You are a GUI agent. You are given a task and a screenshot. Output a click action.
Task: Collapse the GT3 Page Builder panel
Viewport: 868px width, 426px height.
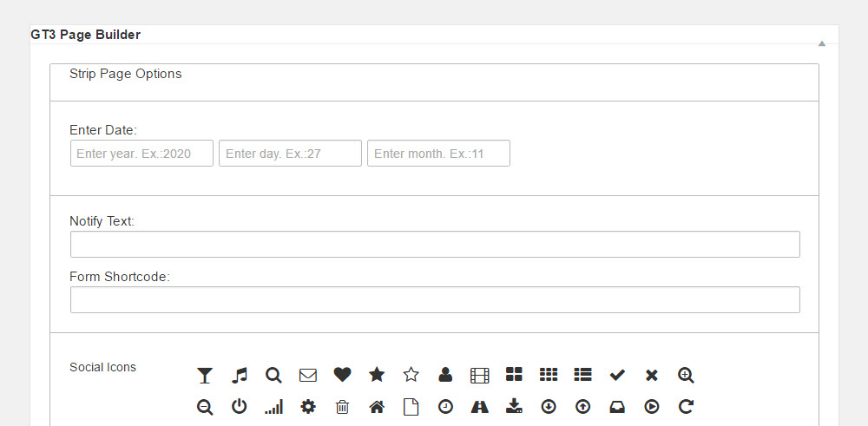pos(821,43)
